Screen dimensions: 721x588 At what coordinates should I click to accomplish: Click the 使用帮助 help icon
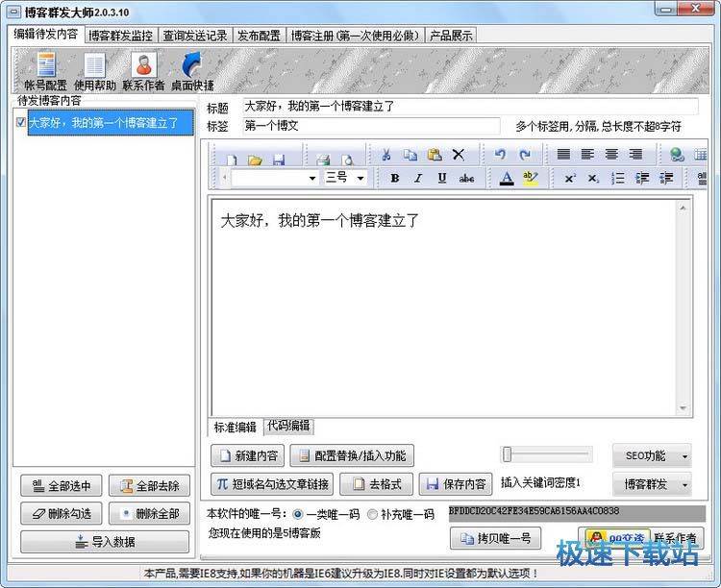tap(94, 70)
